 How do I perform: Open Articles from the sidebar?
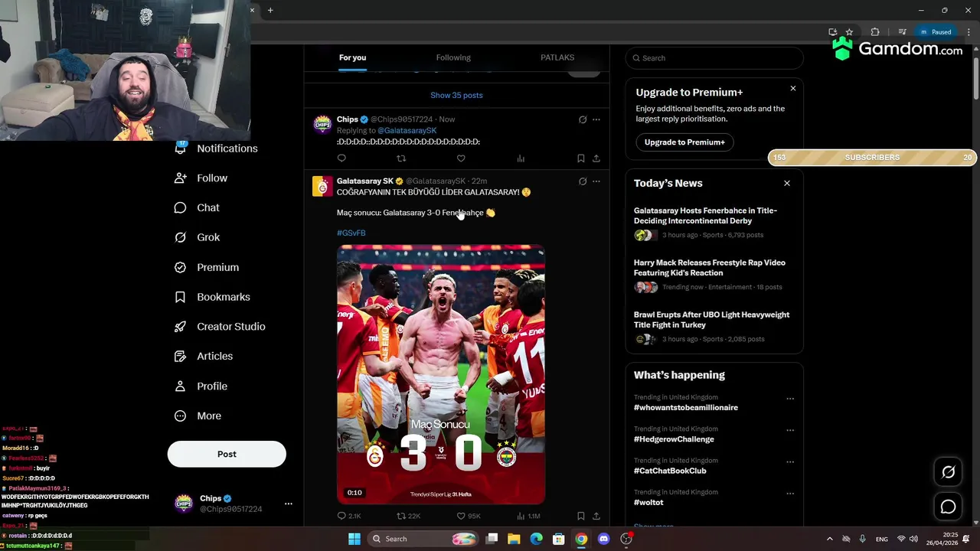click(204, 356)
